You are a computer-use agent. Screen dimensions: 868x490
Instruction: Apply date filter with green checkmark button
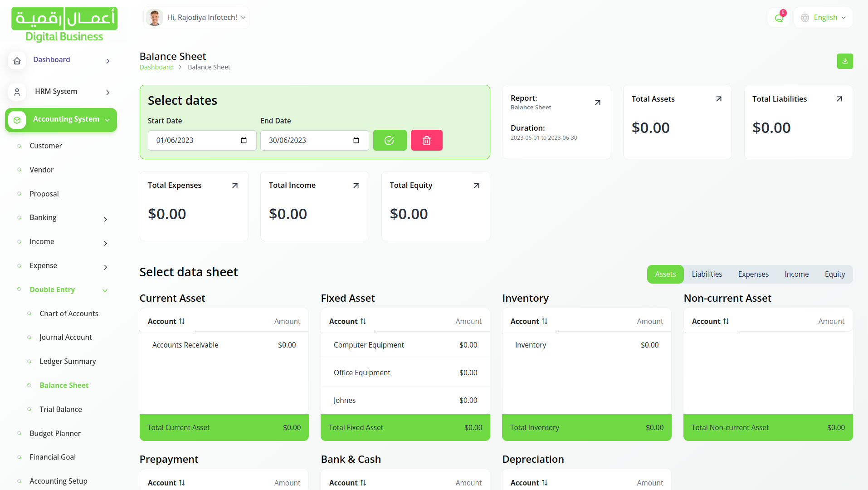pyautogui.click(x=390, y=140)
